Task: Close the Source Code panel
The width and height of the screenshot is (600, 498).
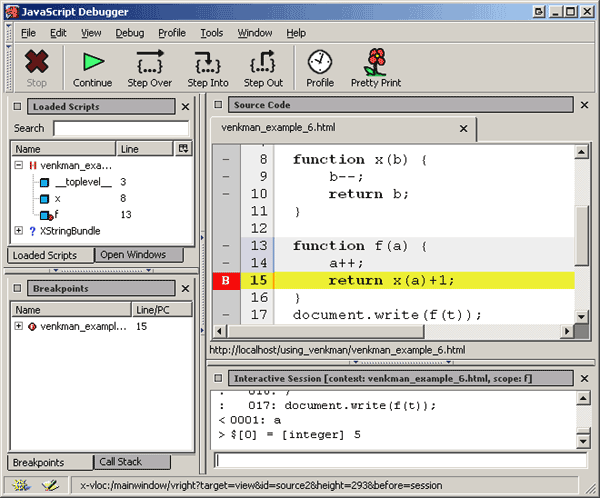Action: click(584, 105)
